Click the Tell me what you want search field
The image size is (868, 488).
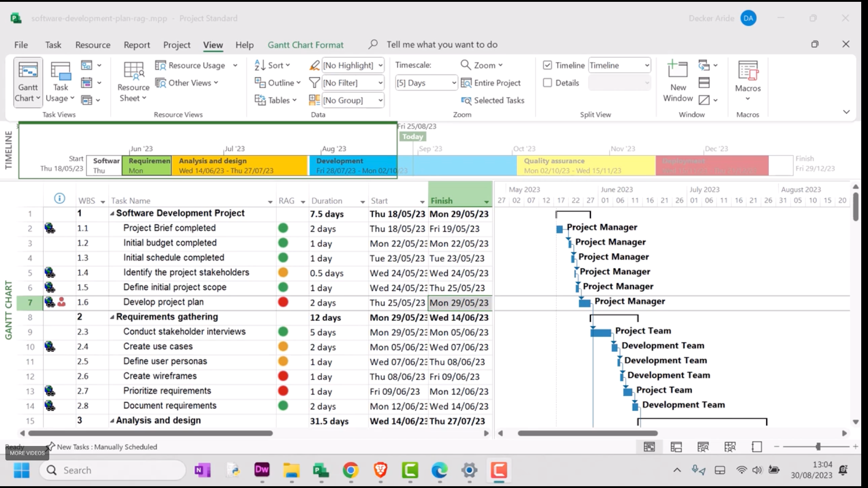pos(442,45)
